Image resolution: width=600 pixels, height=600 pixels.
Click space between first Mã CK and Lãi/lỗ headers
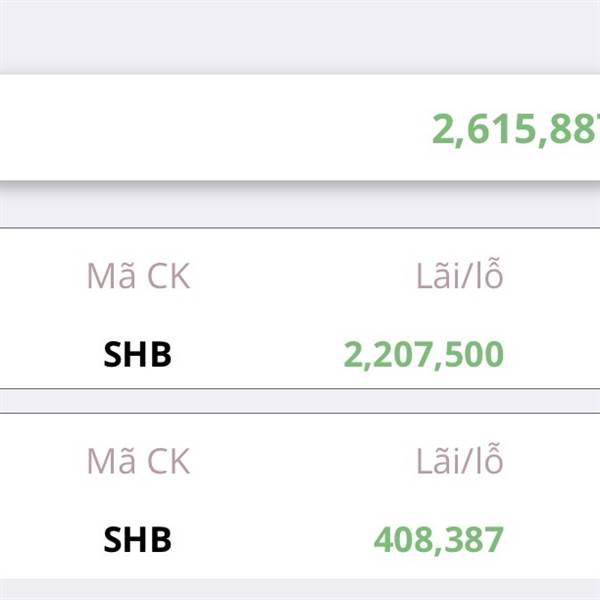click(303, 276)
